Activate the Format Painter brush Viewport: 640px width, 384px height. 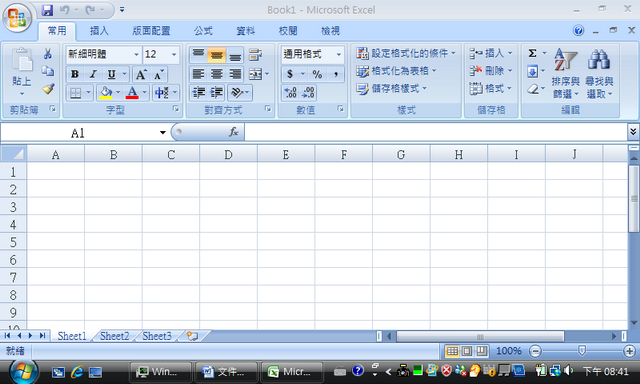[x=48, y=89]
